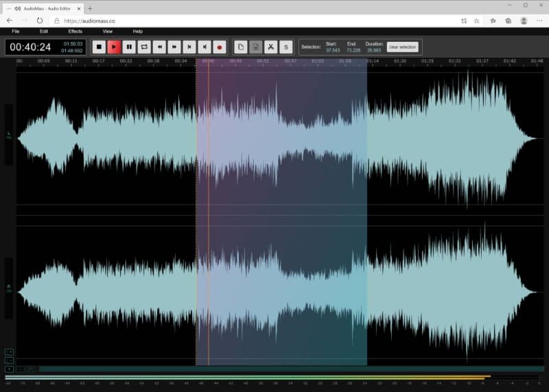This screenshot has height=392, width=549.
Task: Start recording with the red dot button
Action: pos(220,47)
